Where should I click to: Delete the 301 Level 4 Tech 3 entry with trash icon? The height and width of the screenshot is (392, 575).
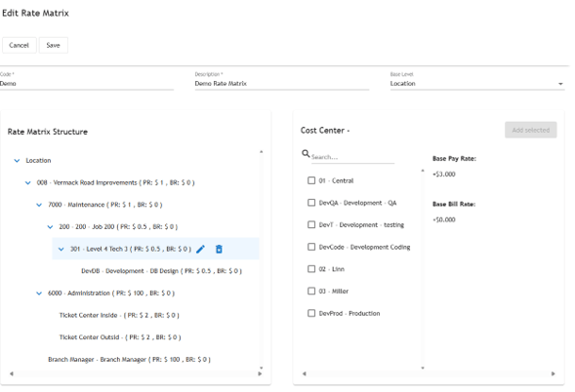tap(219, 249)
